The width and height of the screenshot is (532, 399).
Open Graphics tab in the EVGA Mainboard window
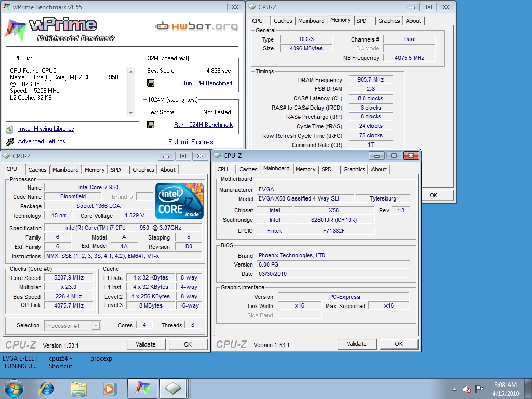pos(354,169)
